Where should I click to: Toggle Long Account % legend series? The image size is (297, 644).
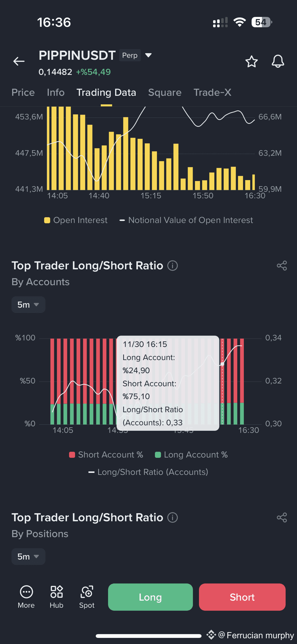point(191,455)
